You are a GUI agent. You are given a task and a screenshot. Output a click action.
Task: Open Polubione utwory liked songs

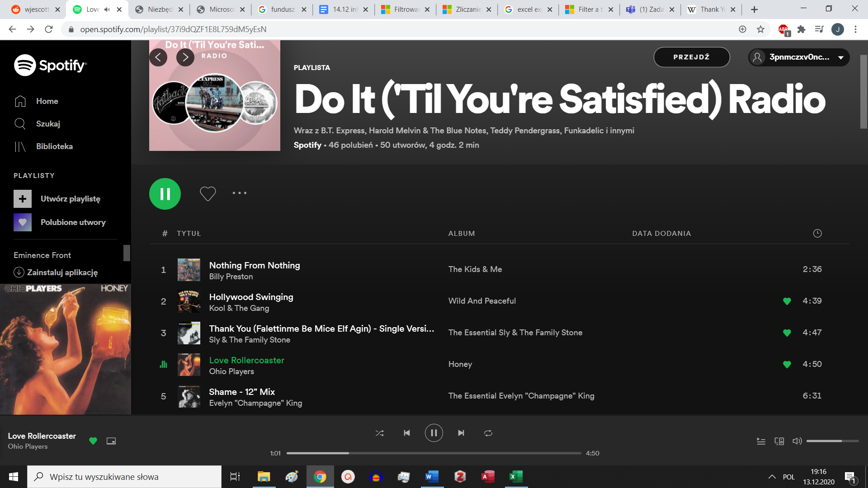(60, 222)
